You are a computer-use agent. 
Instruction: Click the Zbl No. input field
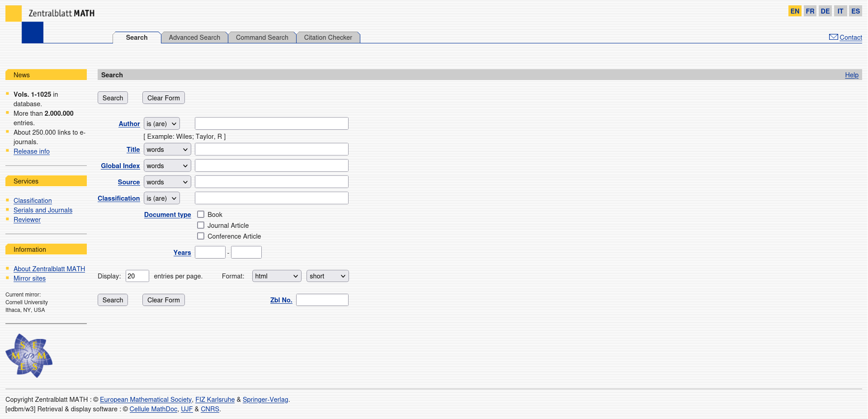coord(322,300)
